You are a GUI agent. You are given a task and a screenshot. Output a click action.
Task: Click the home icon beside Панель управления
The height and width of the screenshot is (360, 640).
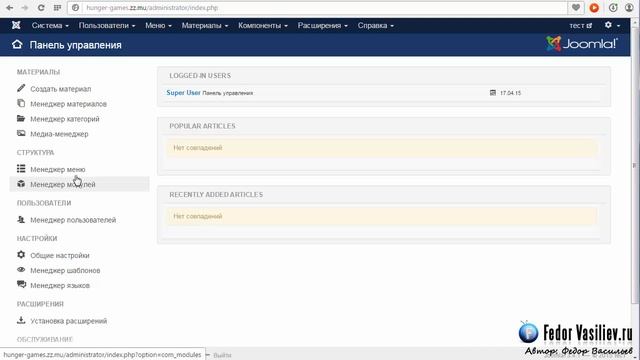click(x=17, y=44)
